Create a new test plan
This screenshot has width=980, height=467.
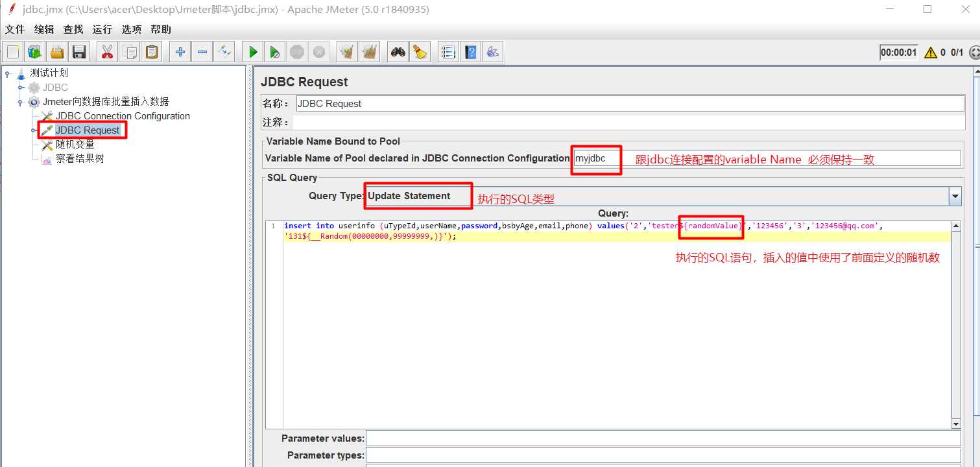[x=13, y=52]
